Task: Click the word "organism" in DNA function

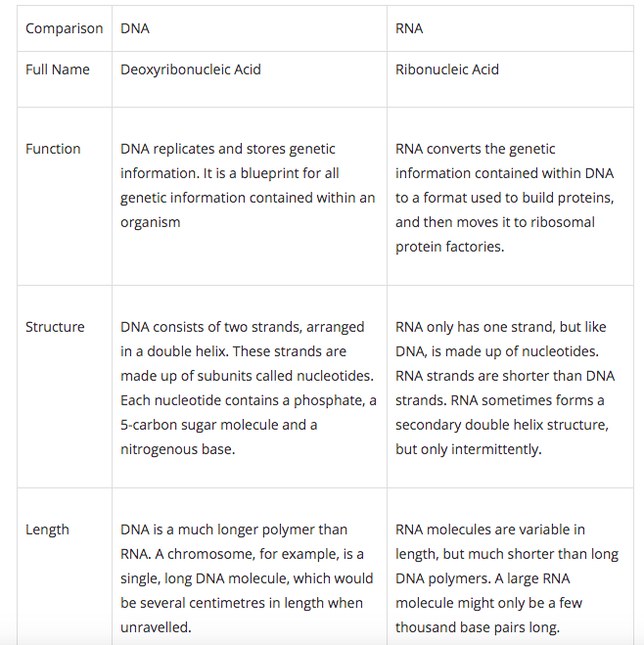Action: [x=151, y=222]
